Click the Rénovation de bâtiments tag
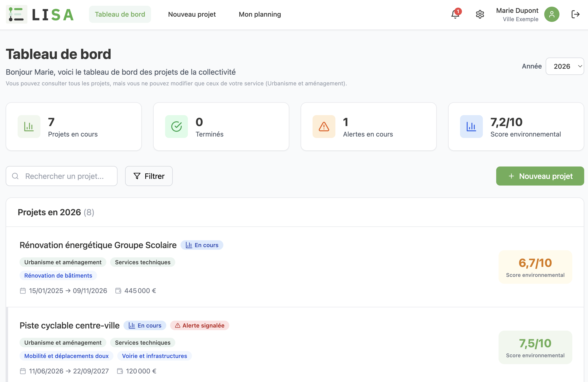 pos(58,275)
